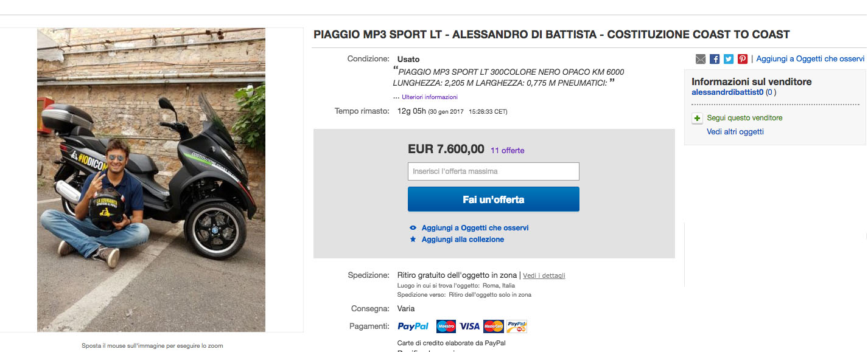
Task: Click the Maestro card logo
Action: click(446, 326)
